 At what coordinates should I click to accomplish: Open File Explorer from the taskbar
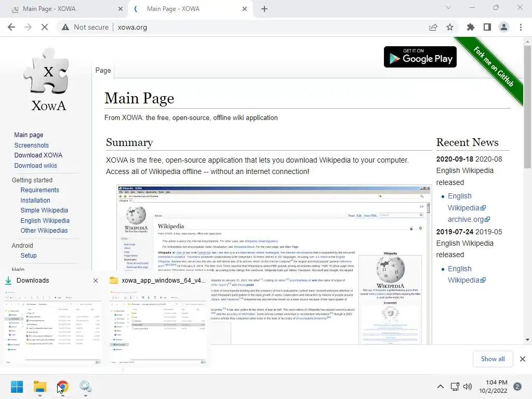(x=39, y=387)
